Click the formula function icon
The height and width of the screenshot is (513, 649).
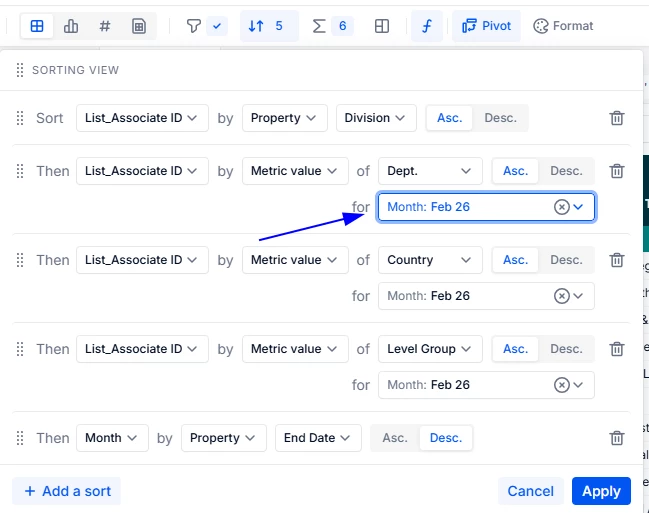(x=427, y=26)
